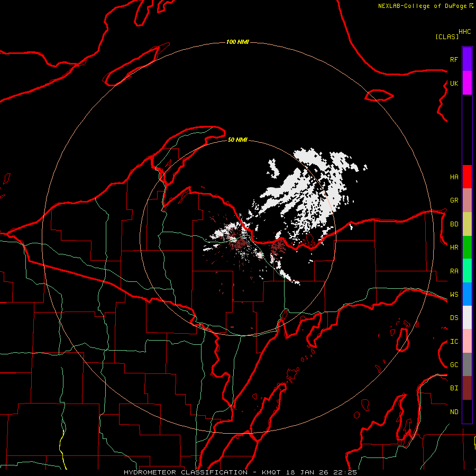Click the DS legend label
Screen dimensions: 476x476
(454, 318)
